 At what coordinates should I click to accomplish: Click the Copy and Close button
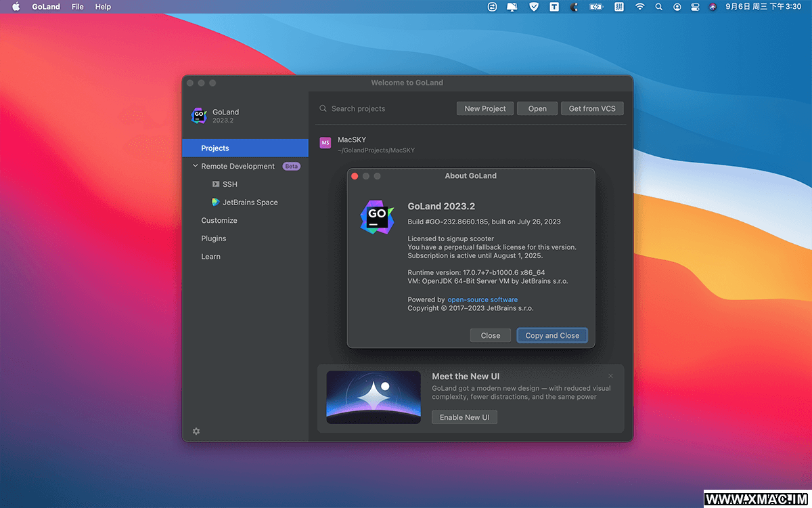552,335
